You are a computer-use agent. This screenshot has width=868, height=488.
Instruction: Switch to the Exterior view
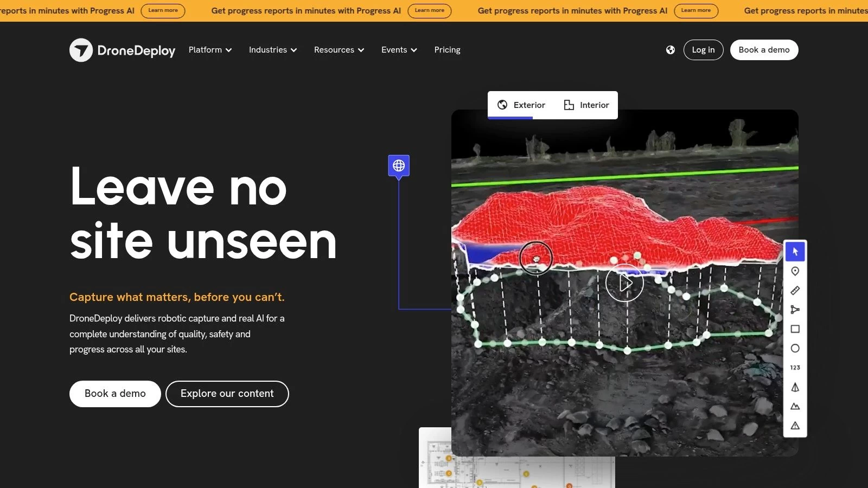(521, 105)
